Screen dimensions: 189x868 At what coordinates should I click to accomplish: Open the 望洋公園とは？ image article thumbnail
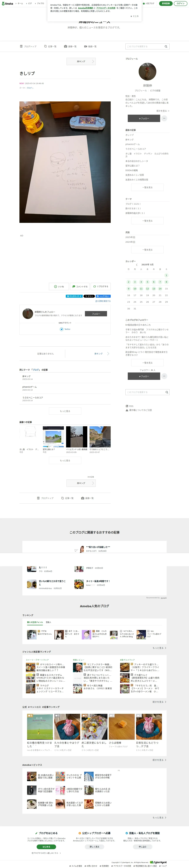(53, 437)
